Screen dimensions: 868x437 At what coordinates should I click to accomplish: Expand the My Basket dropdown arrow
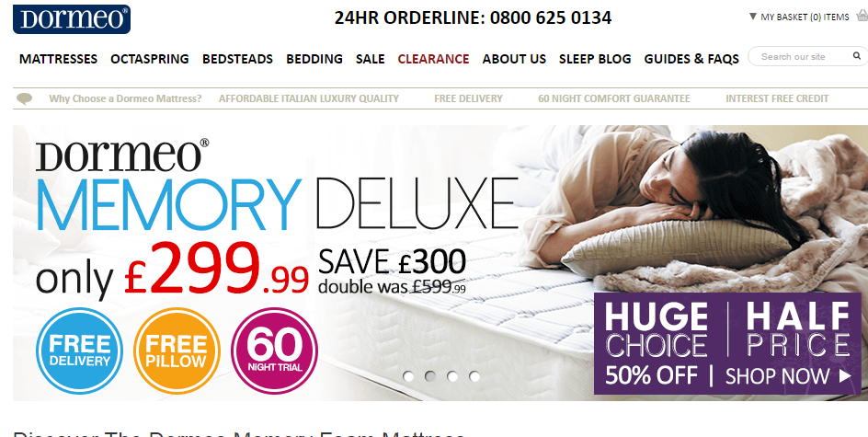tap(752, 17)
